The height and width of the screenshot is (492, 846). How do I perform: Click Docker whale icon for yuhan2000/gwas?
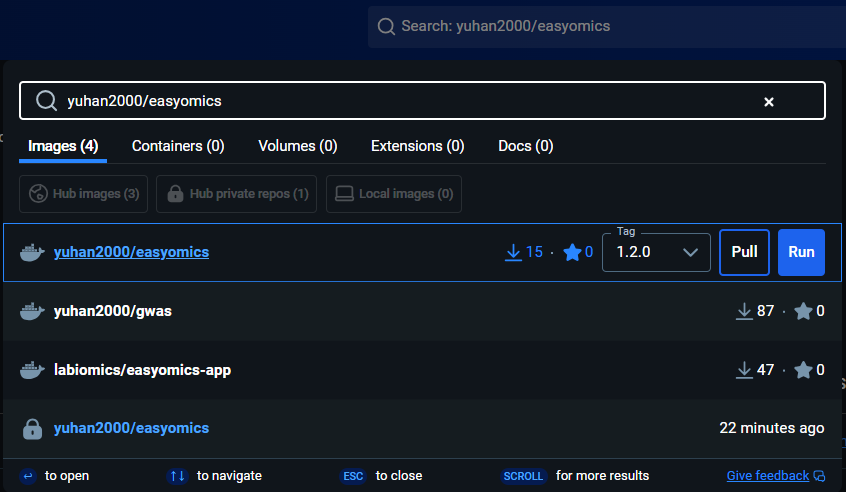point(32,311)
